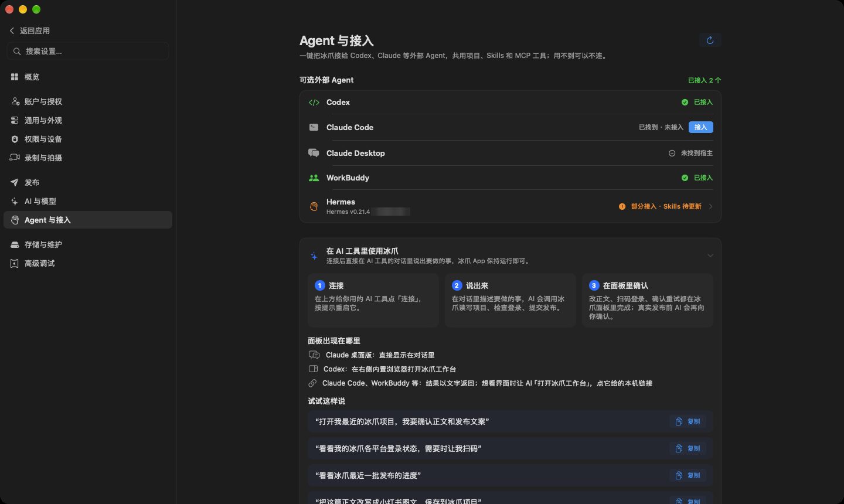The width and height of the screenshot is (844, 504).
Task: Click the 通用与外观 sliders icon
Action: pyautogui.click(x=15, y=120)
